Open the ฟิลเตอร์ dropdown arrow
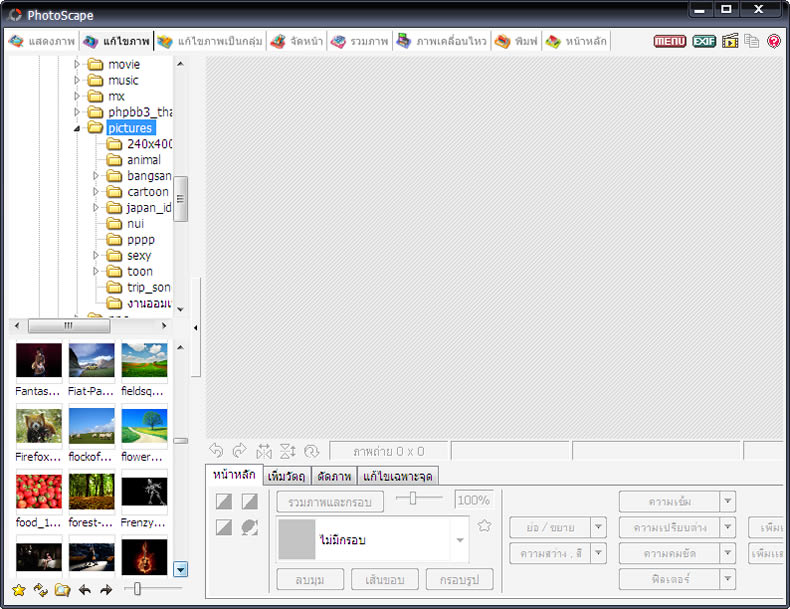The width and height of the screenshot is (790, 609). (x=728, y=579)
